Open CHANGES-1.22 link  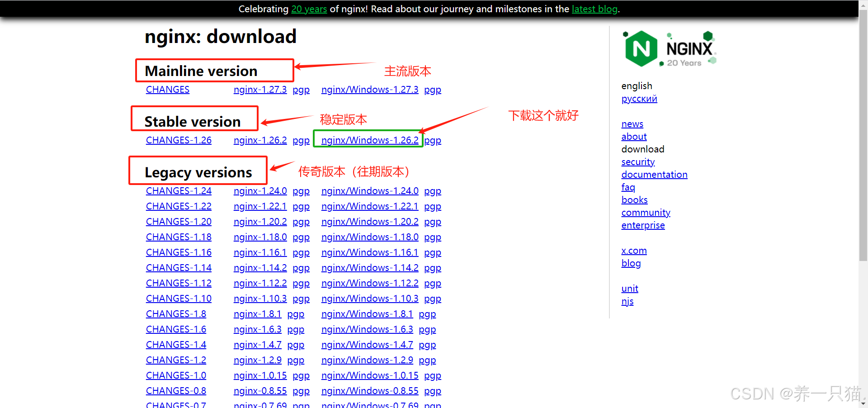coord(179,206)
